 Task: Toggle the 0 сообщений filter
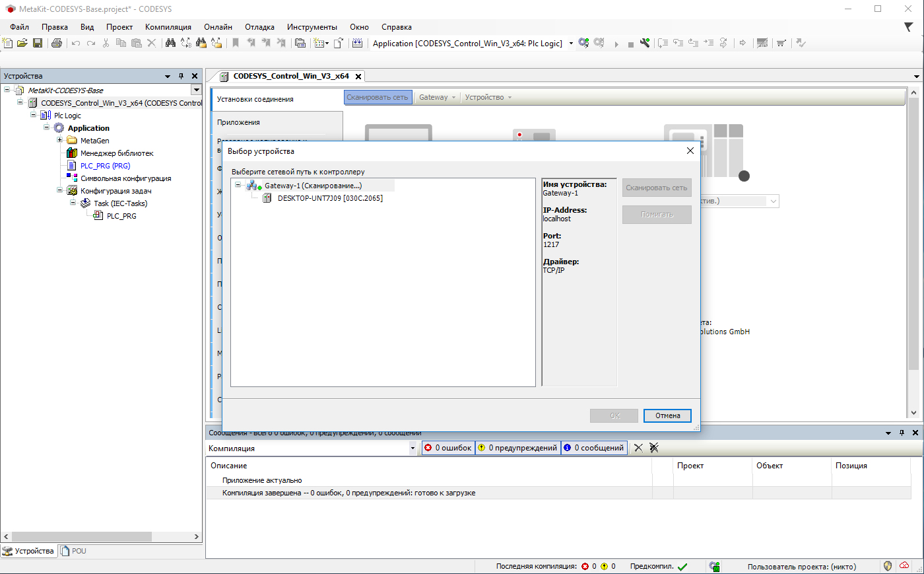pos(594,448)
